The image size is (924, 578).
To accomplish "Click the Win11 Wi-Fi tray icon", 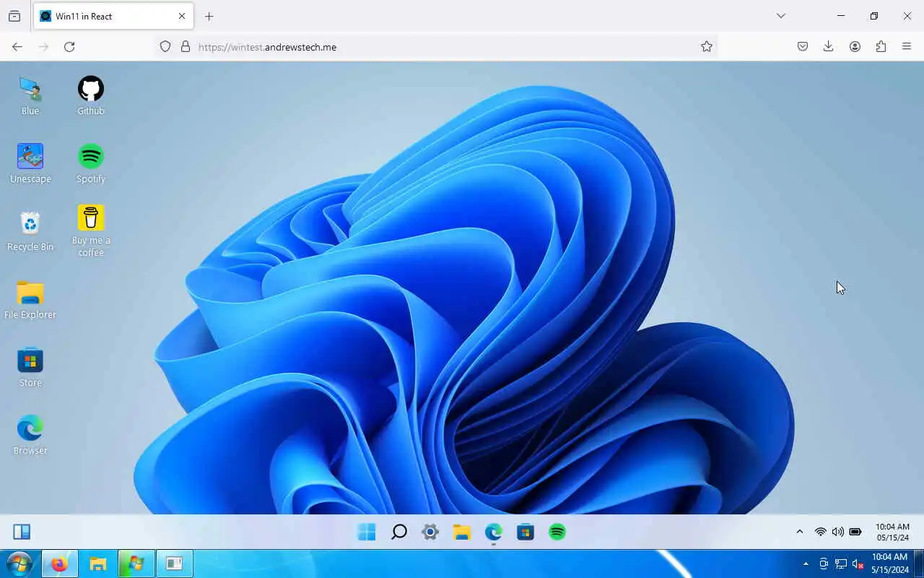I will coord(821,532).
